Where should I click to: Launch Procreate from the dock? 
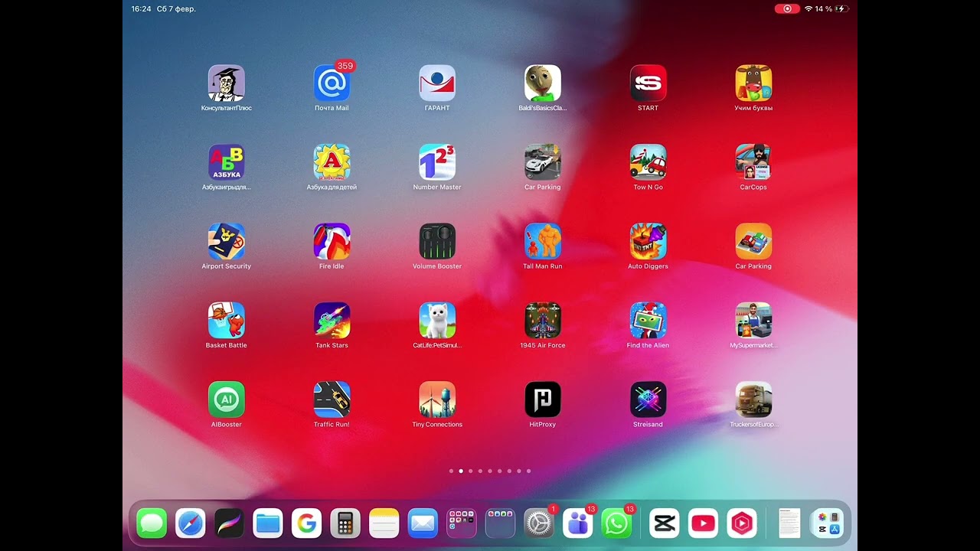pos(229,523)
